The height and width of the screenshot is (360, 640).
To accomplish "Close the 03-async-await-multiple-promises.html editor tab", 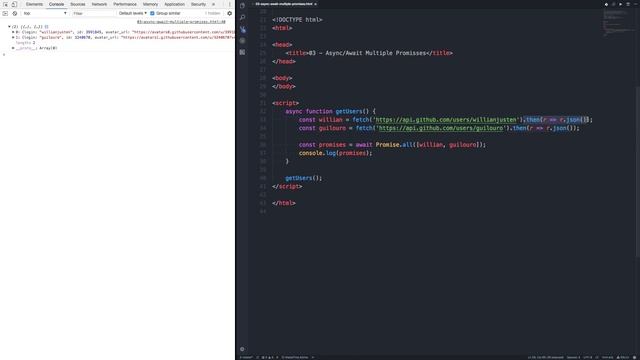I will pyautogui.click(x=316, y=4).
